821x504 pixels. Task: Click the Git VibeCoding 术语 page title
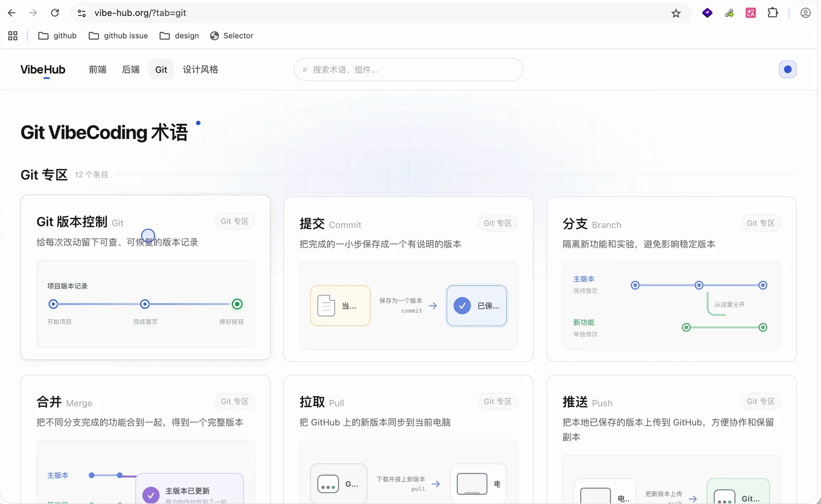tap(104, 133)
